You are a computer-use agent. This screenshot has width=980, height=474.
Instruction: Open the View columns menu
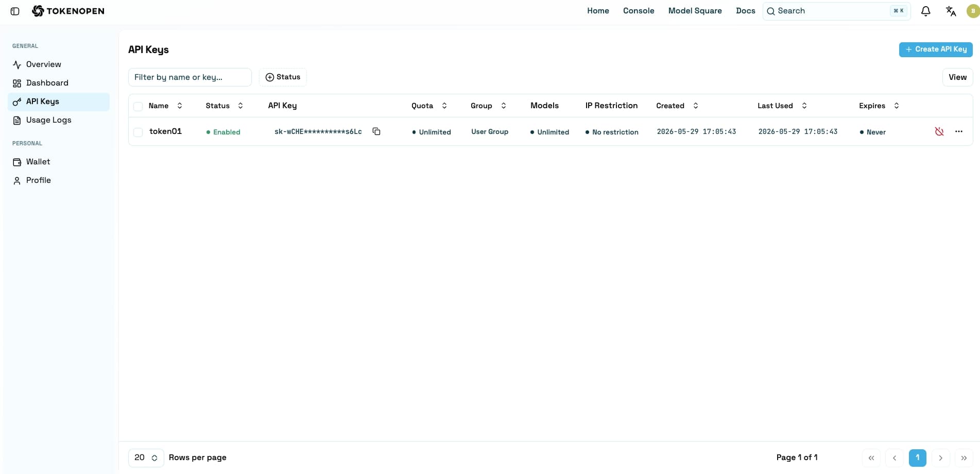[957, 77]
